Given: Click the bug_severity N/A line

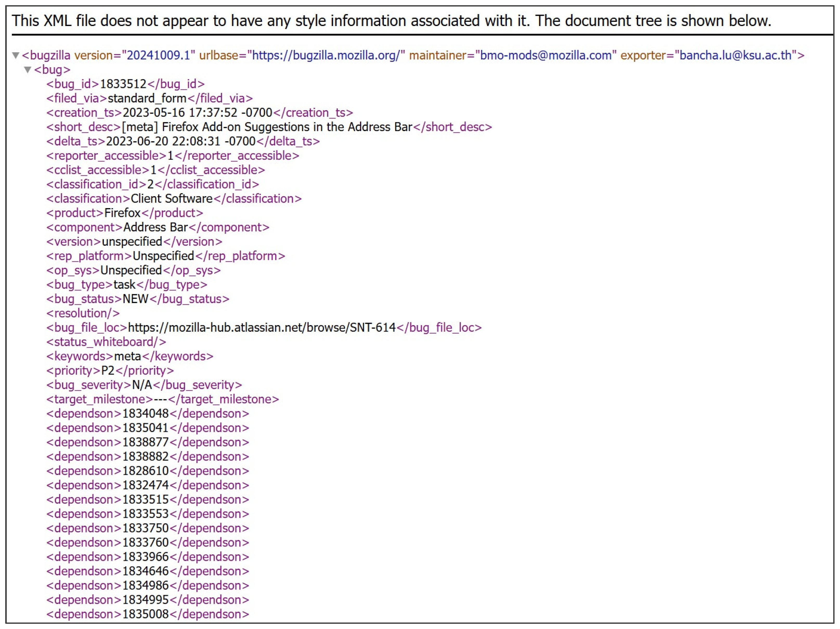Looking at the screenshot, I should 144,385.
